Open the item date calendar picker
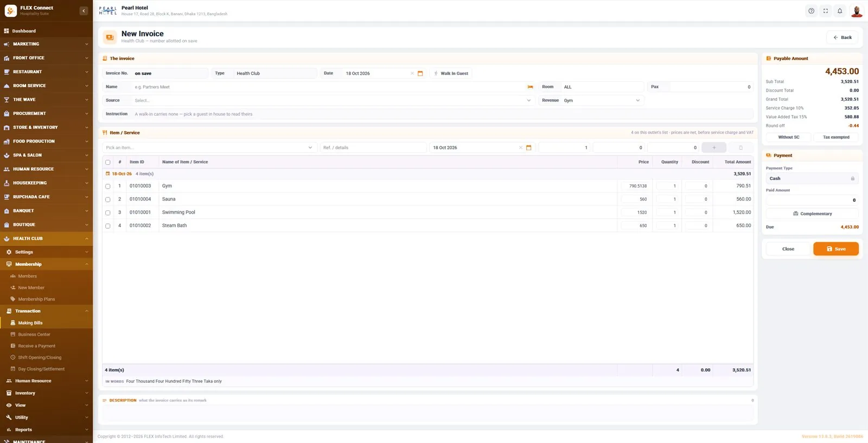The width and height of the screenshot is (868, 443). point(528,147)
